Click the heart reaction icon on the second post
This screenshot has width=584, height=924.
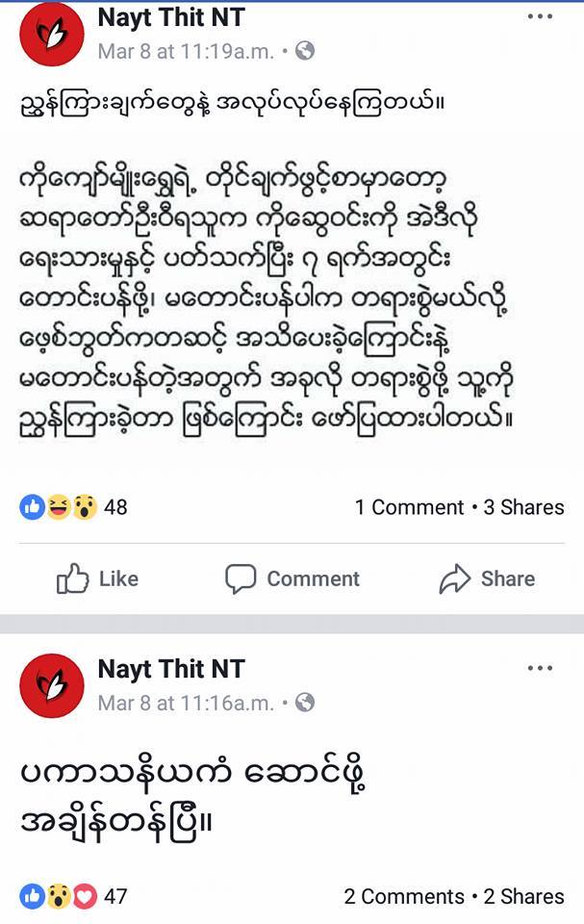pyautogui.click(x=85, y=896)
